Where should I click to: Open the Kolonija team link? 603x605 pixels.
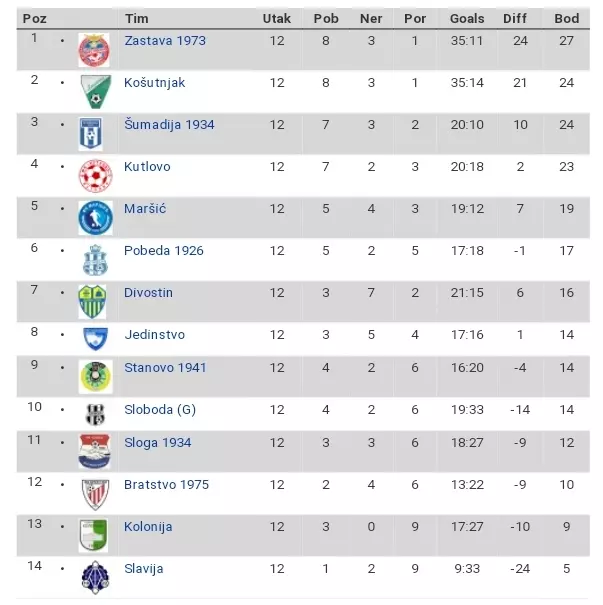(x=148, y=527)
